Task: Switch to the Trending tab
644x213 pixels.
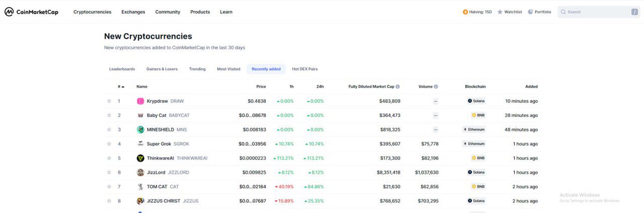Action: tap(197, 69)
